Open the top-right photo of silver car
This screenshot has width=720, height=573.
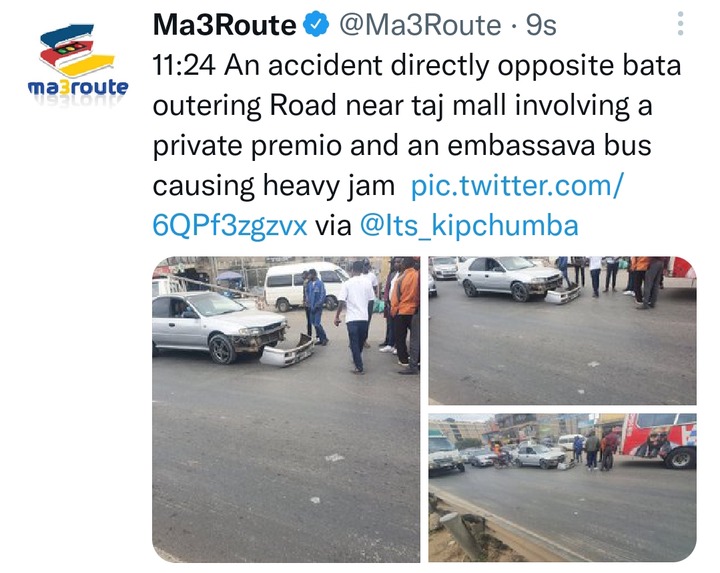tap(562, 331)
